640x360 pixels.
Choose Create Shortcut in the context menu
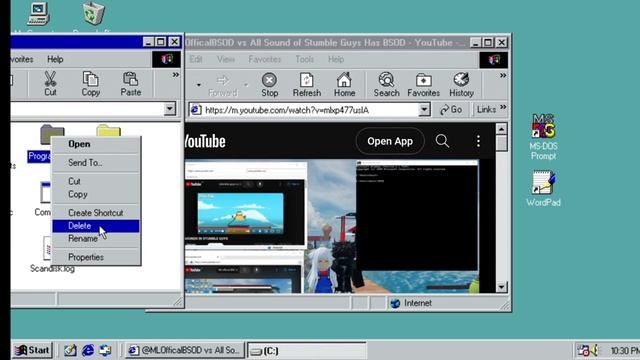96,213
